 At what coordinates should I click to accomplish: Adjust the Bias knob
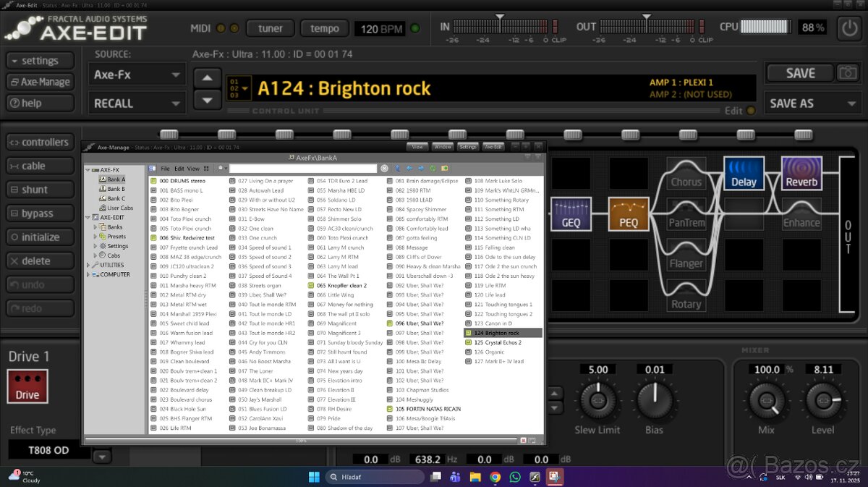coord(654,402)
